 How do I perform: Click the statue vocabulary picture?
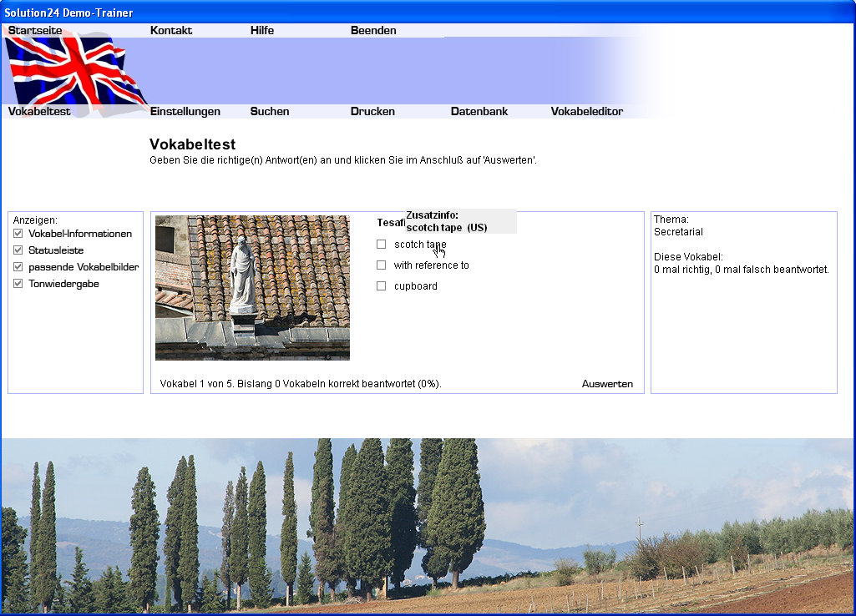(252, 287)
